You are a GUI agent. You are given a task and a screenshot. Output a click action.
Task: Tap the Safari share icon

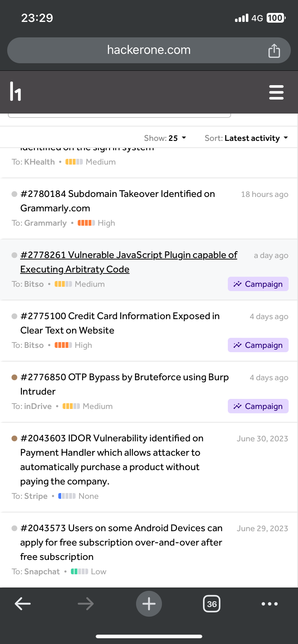tap(274, 50)
